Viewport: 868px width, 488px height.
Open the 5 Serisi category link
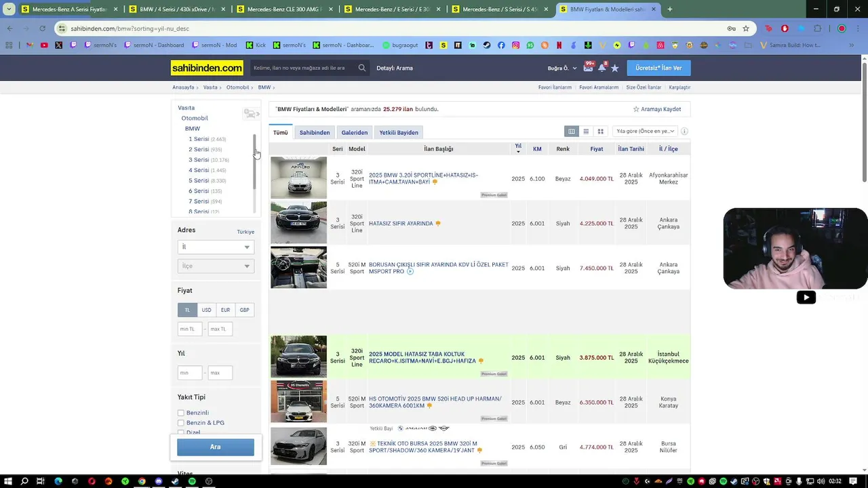[x=199, y=181]
